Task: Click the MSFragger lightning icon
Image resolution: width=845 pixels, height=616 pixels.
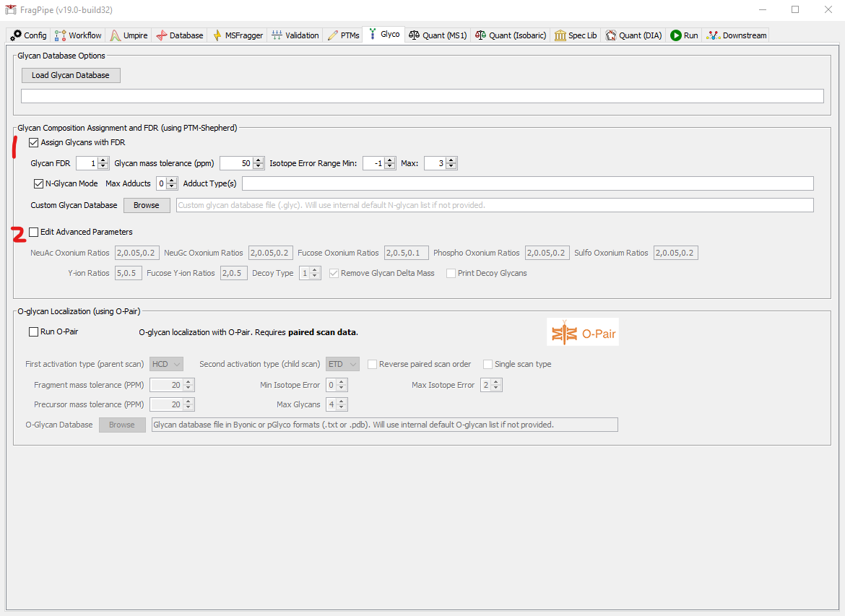Action: [217, 35]
